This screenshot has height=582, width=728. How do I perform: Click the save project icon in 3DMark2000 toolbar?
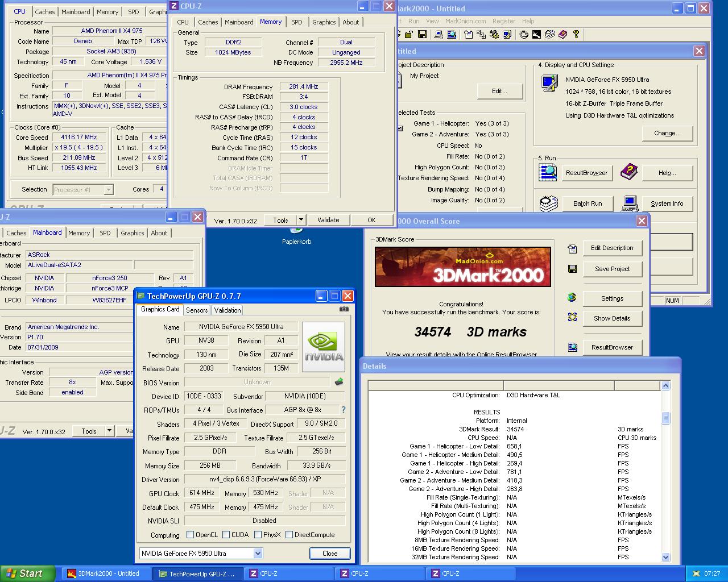click(x=422, y=34)
